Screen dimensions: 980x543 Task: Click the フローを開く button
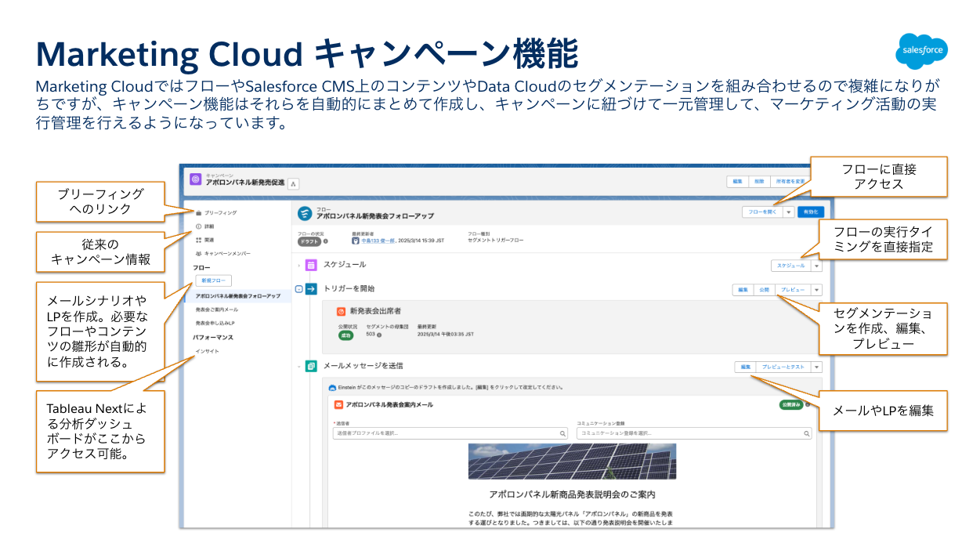pos(763,212)
